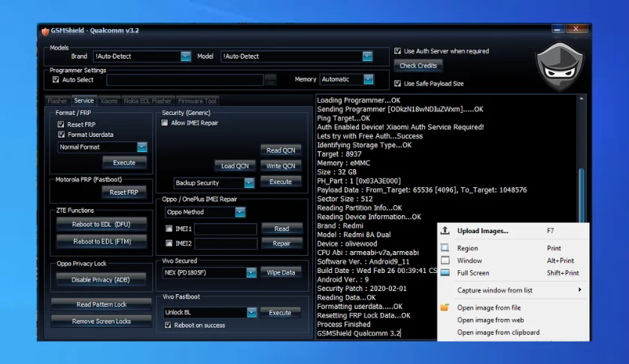Click the Load QCN button
Screen dimensions: 629x364
235,165
